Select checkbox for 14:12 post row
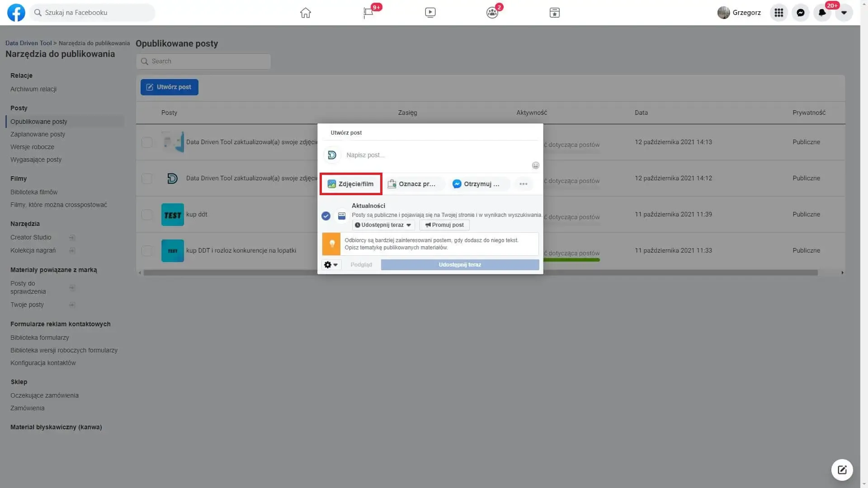 pyautogui.click(x=147, y=178)
